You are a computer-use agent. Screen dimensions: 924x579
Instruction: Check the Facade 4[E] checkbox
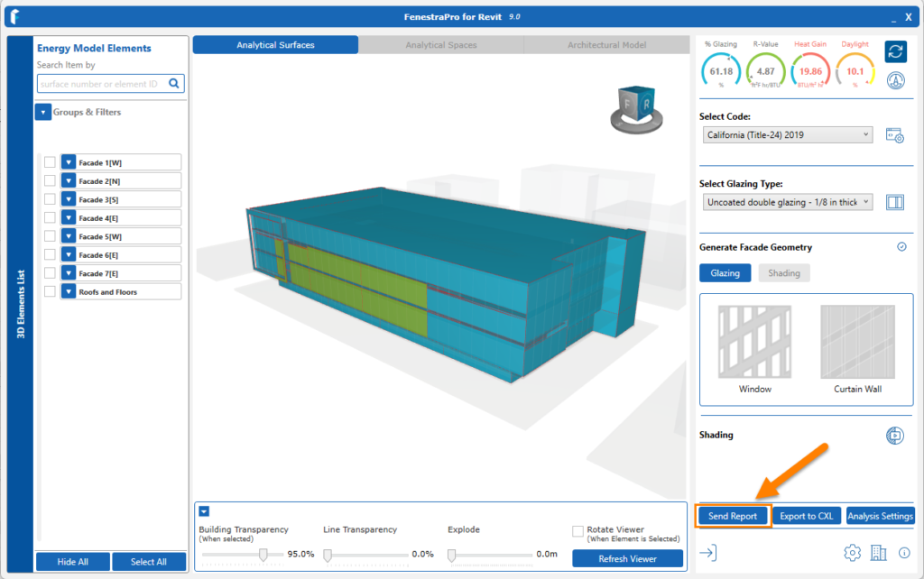[x=51, y=217]
